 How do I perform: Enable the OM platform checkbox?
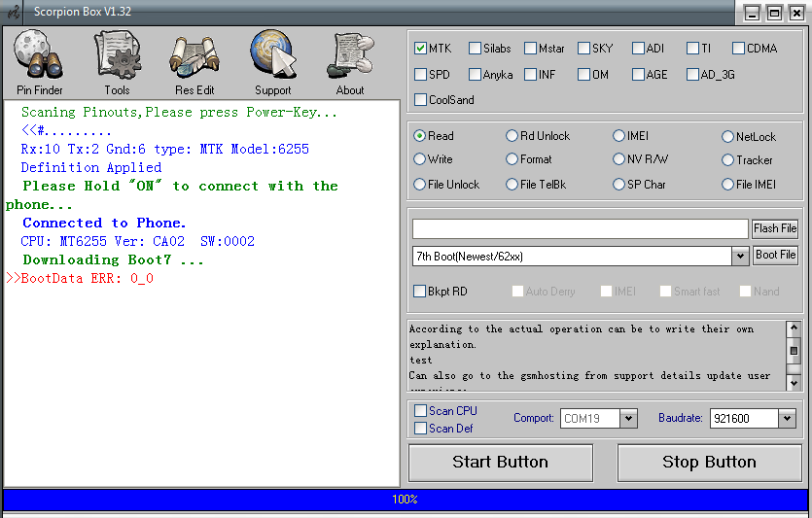[583, 75]
